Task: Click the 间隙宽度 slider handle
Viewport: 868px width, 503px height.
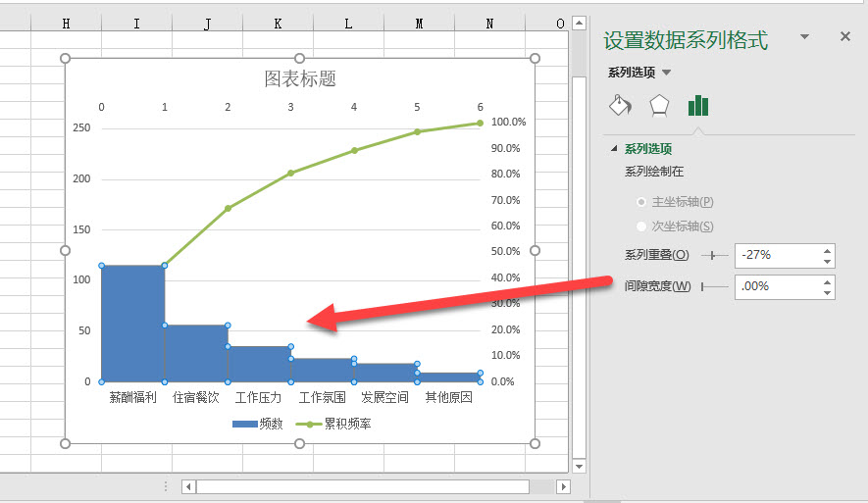Action: click(x=702, y=286)
